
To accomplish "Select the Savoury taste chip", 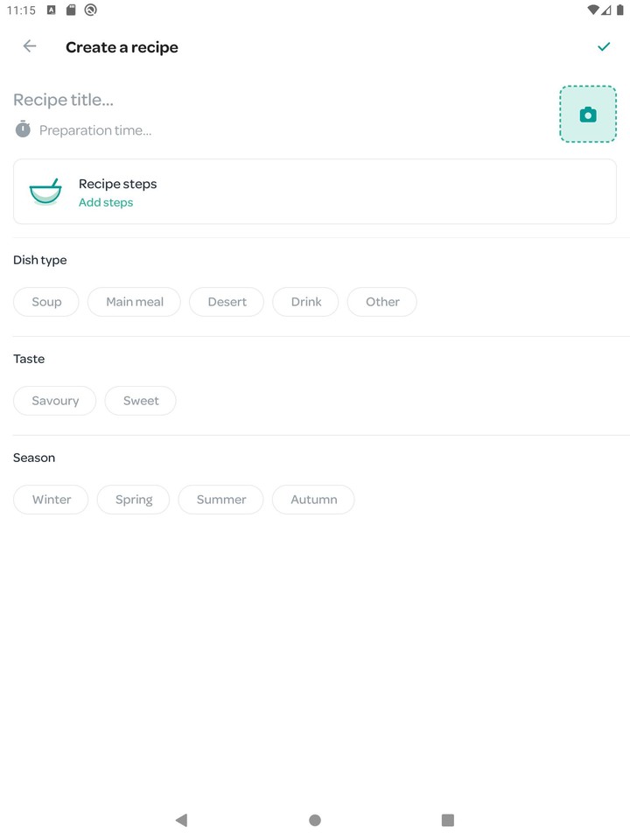I will [x=55, y=401].
